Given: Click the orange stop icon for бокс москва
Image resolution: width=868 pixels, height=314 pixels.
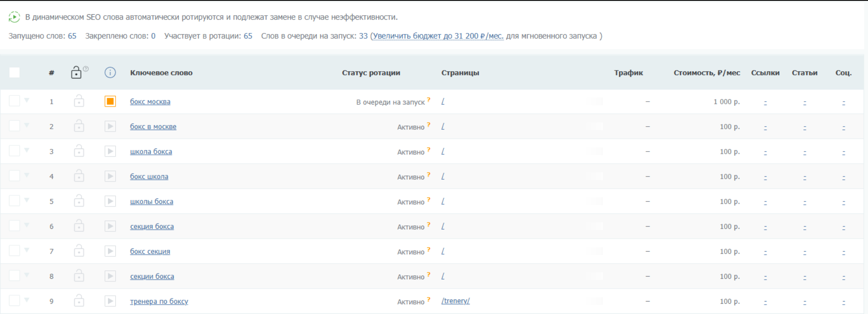Looking at the screenshot, I should point(110,101).
